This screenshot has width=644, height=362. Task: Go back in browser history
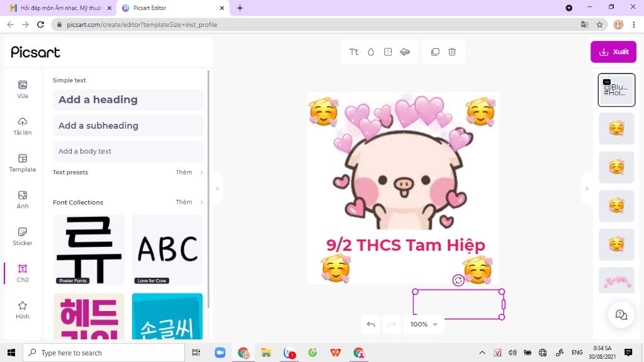point(10,25)
